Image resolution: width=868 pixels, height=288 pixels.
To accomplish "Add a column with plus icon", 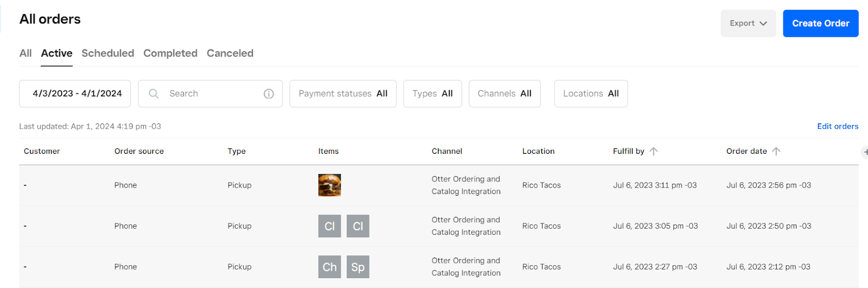I will [865, 152].
